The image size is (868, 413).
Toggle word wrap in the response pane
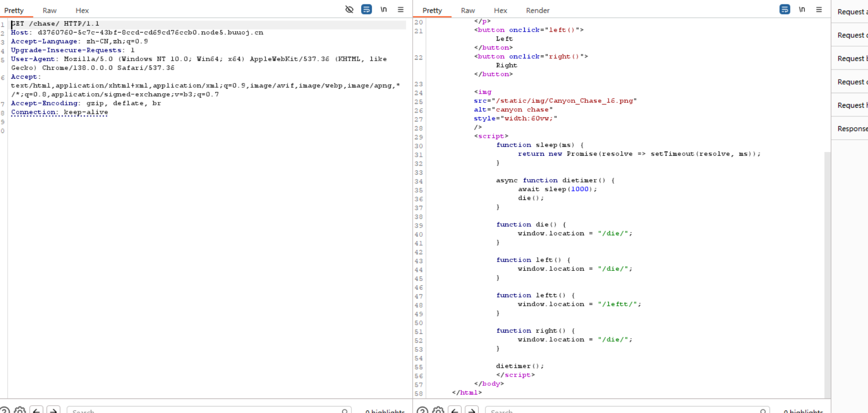pyautogui.click(x=785, y=9)
